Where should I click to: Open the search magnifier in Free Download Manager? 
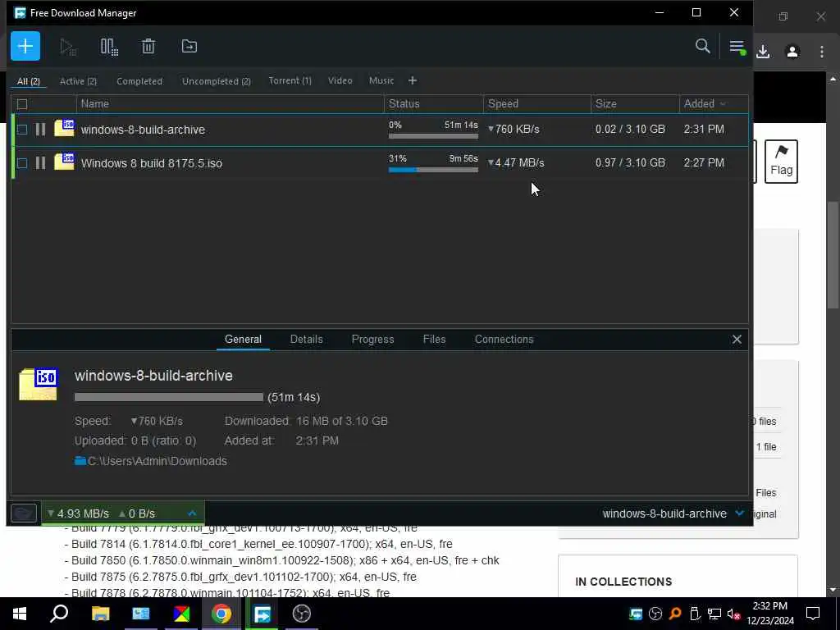(702, 46)
